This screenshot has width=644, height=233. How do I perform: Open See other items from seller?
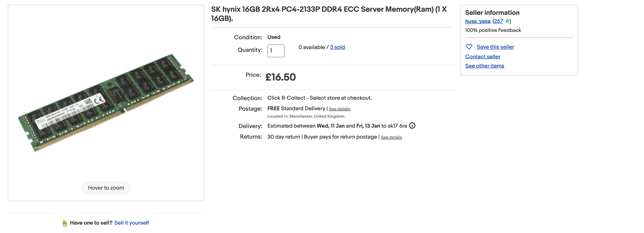point(485,66)
